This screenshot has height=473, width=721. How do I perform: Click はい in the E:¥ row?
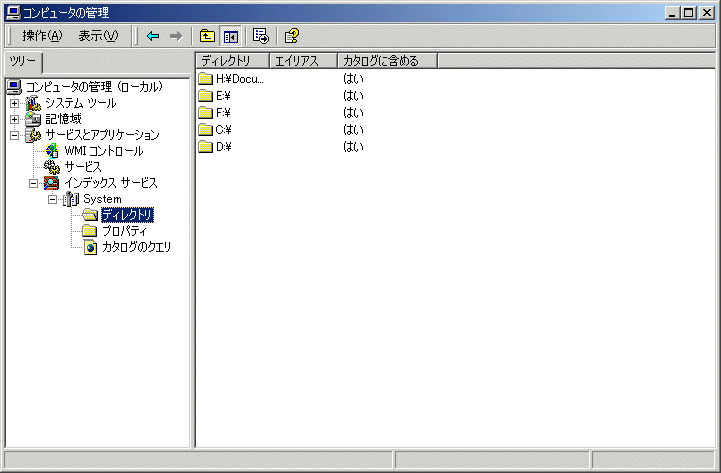click(x=353, y=96)
